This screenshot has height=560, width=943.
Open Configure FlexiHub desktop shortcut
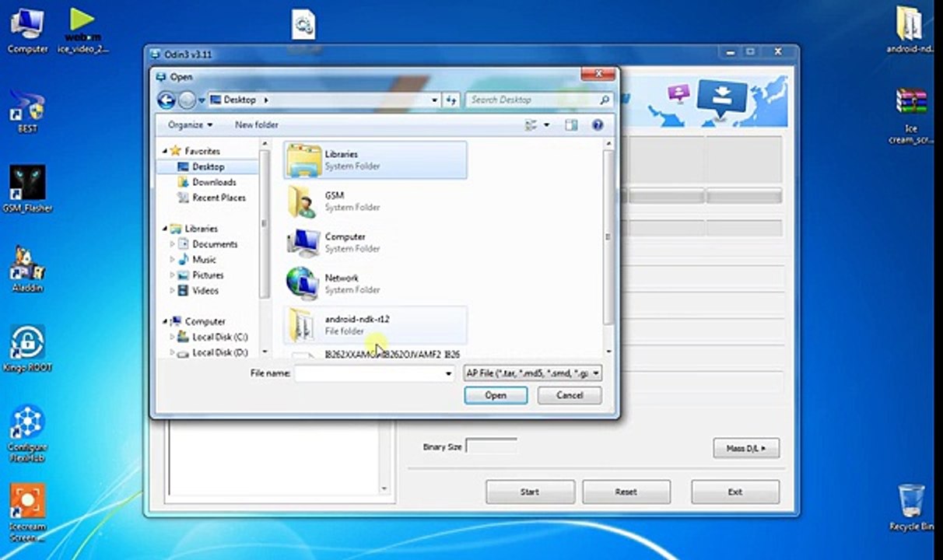(27, 432)
